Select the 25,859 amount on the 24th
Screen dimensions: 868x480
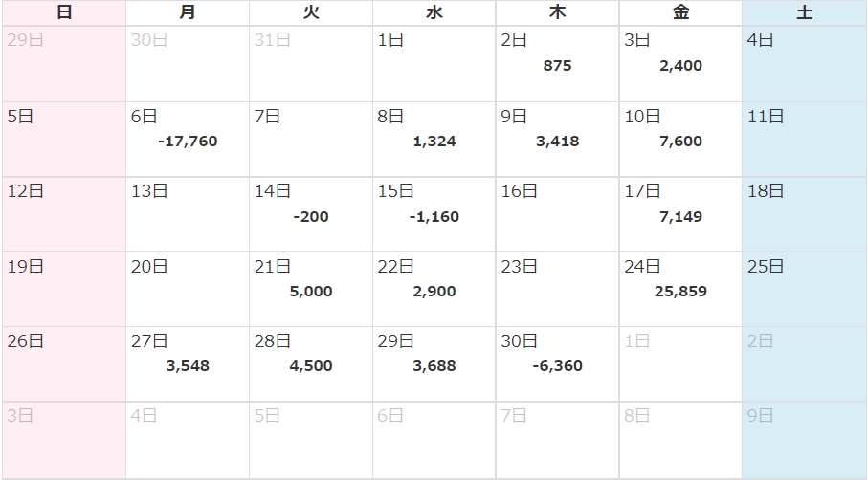[x=680, y=292]
